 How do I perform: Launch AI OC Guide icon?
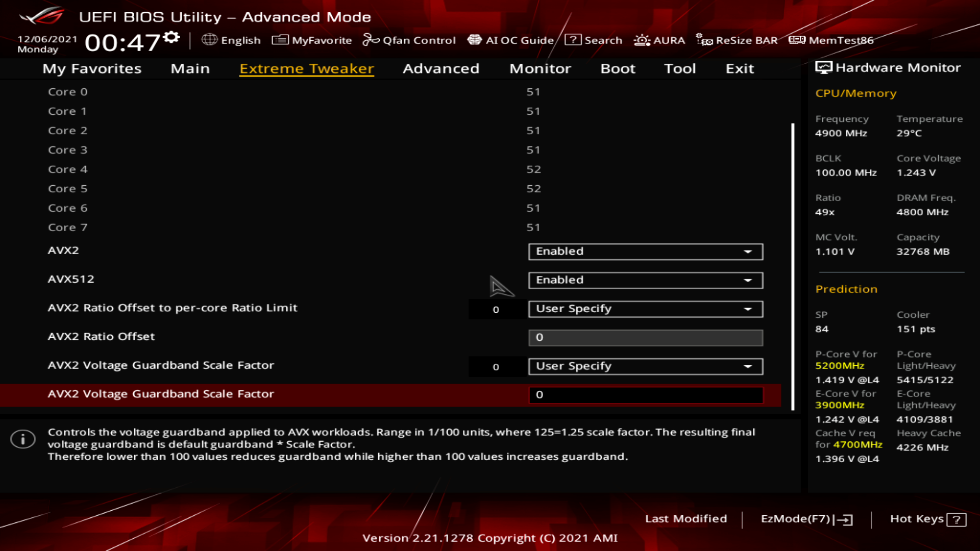(x=475, y=40)
